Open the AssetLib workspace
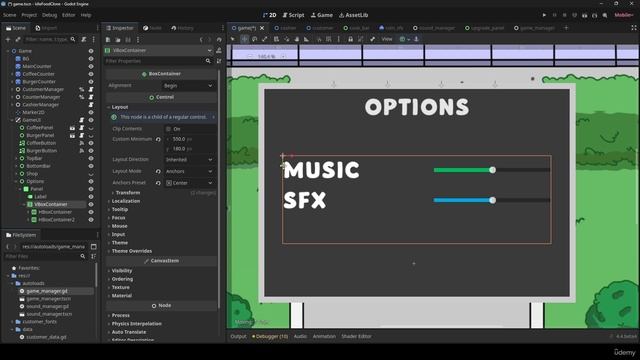 [x=353, y=15]
